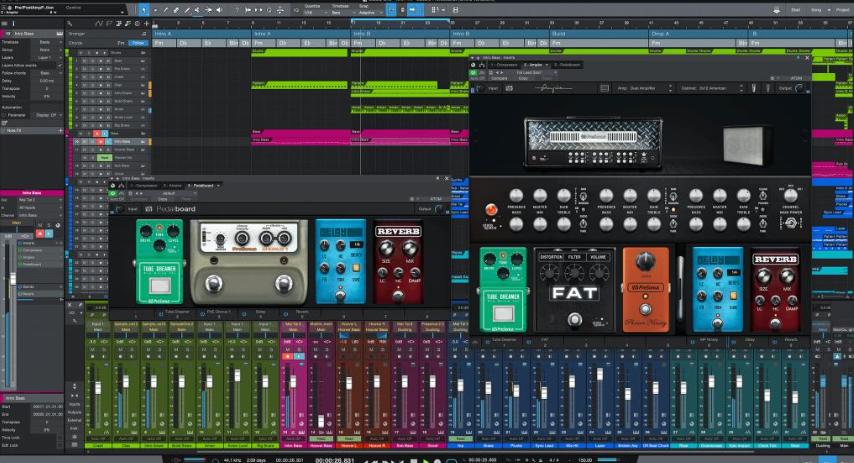The image size is (854, 463).
Task: Select the Eraser tool in the toolbar
Action: pos(176,10)
